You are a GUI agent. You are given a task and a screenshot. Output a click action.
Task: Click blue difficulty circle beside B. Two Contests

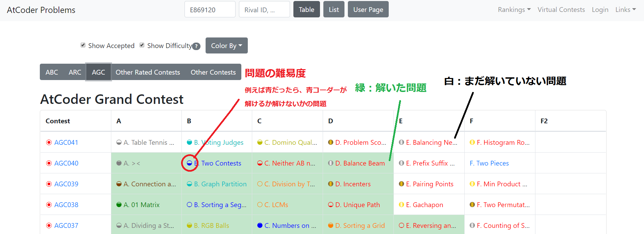click(190, 163)
